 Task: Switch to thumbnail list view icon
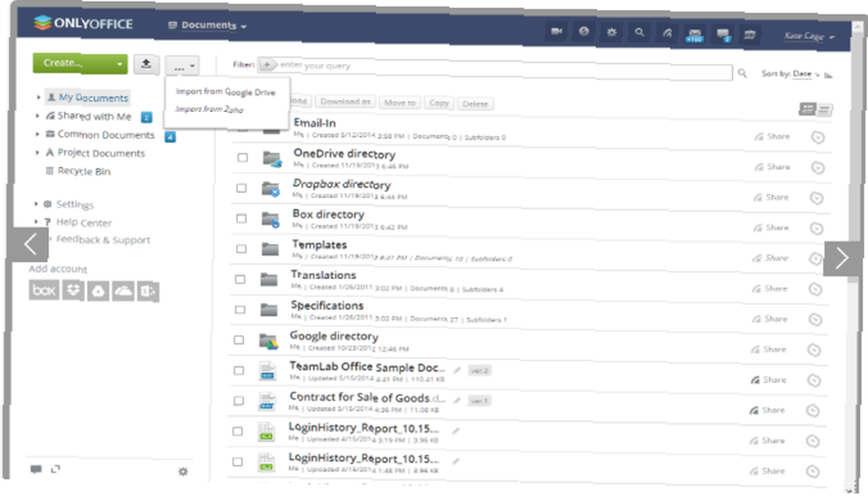[807, 109]
